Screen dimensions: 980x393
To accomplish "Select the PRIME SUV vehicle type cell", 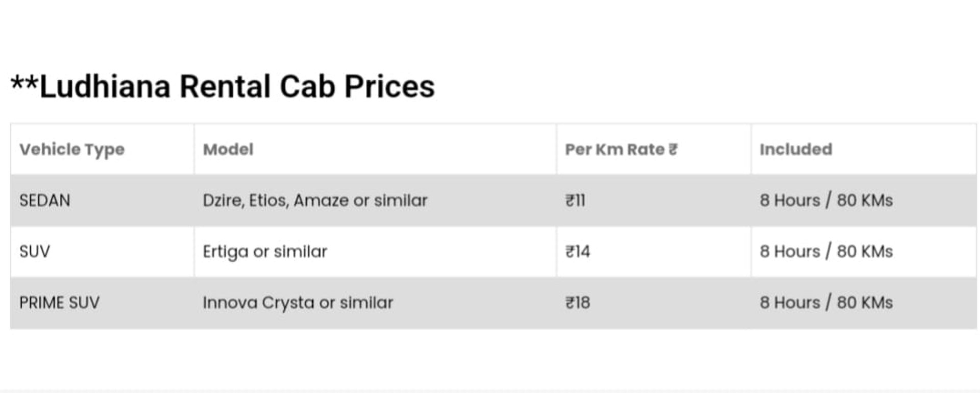I will (x=59, y=303).
